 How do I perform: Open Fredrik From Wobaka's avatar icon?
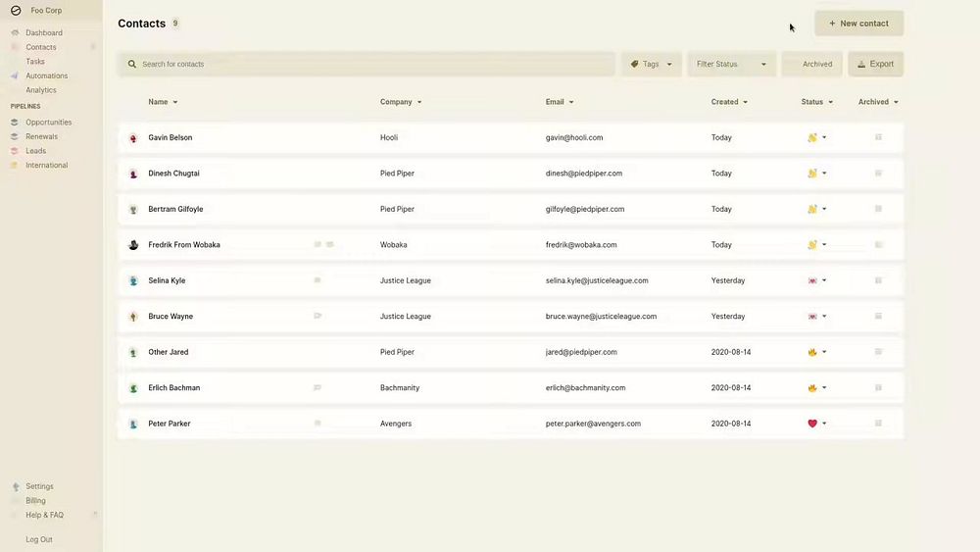coord(133,245)
